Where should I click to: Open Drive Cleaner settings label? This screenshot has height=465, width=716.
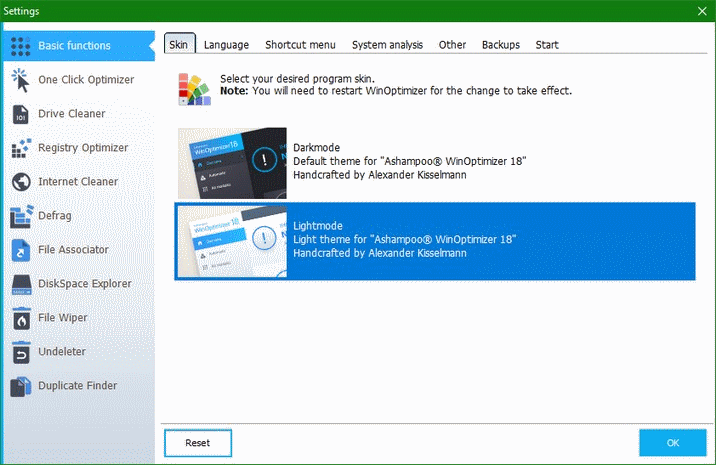click(72, 114)
